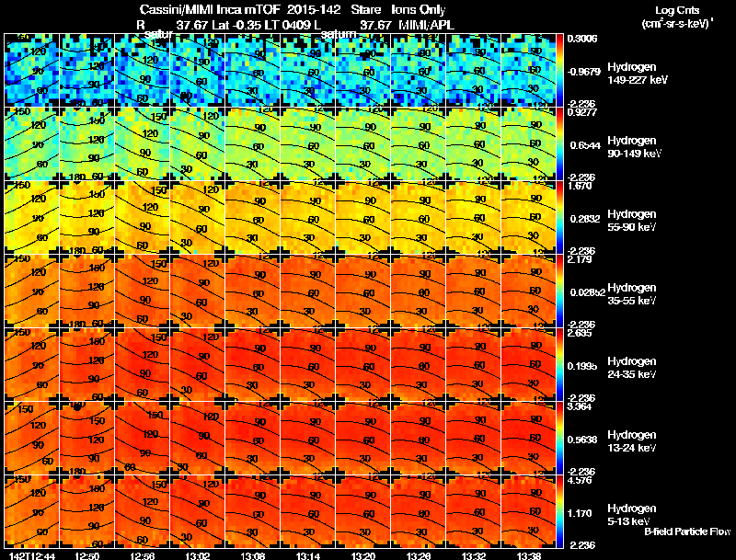The width and height of the screenshot is (736, 560).
Task: Click the 12:44 panel in the 149-227 keV row
Action: [31, 70]
